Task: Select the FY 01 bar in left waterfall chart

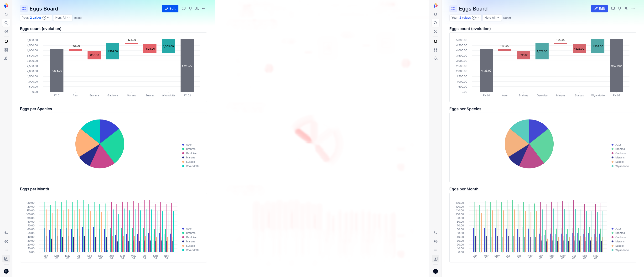Action: pyautogui.click(x=57, y=70)
